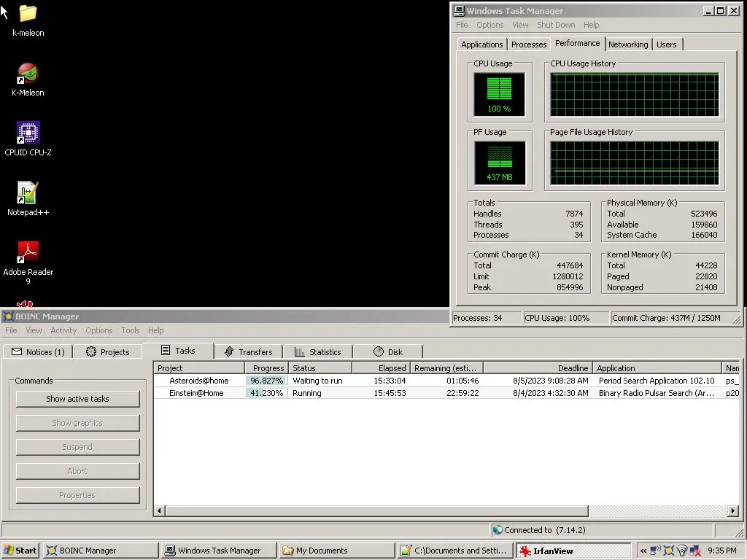Switch to the Processes tab in Task Manager
This screenshot has height=560, width=747.
coord(529,44)
